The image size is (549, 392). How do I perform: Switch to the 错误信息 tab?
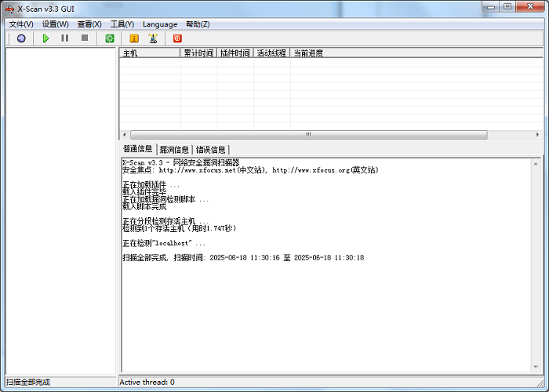[x=210, y=149]
